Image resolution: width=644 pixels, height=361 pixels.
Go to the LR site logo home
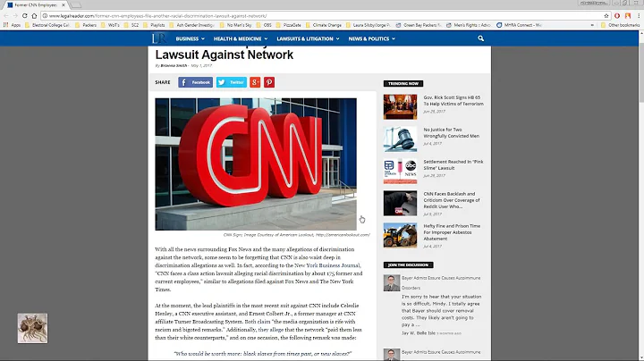click(x=158, y=38)
